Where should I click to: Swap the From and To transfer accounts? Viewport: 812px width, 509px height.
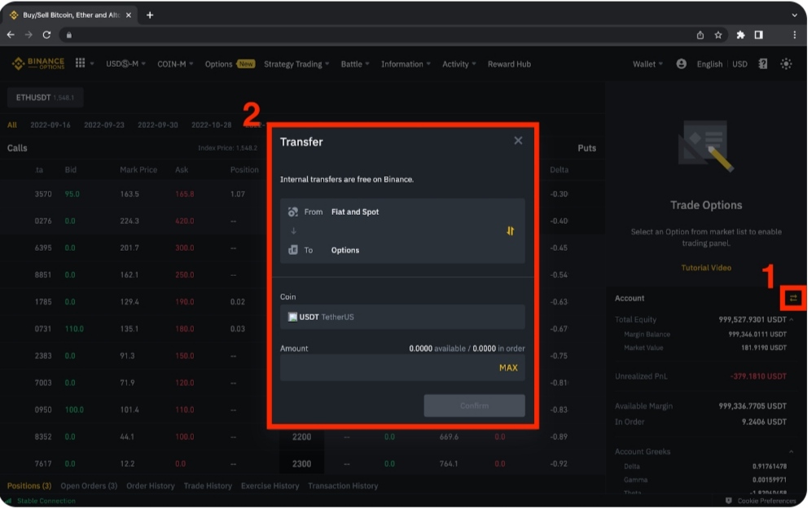pos(510,231)
